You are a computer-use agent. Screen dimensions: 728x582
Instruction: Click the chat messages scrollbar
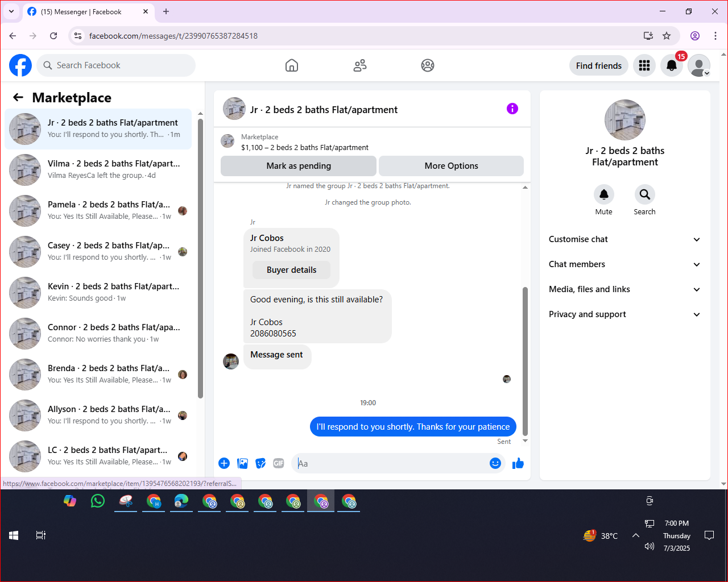coord(525,361)
